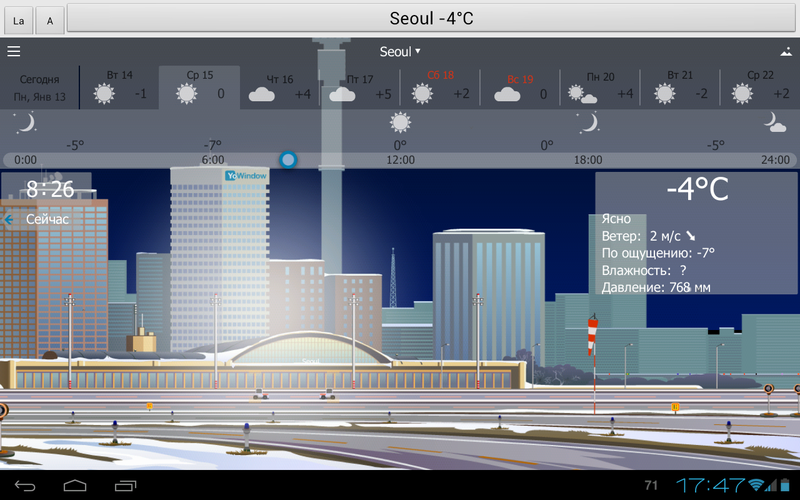Jump timeline to 0:00

pyautogui.click(x=26, y=160)
